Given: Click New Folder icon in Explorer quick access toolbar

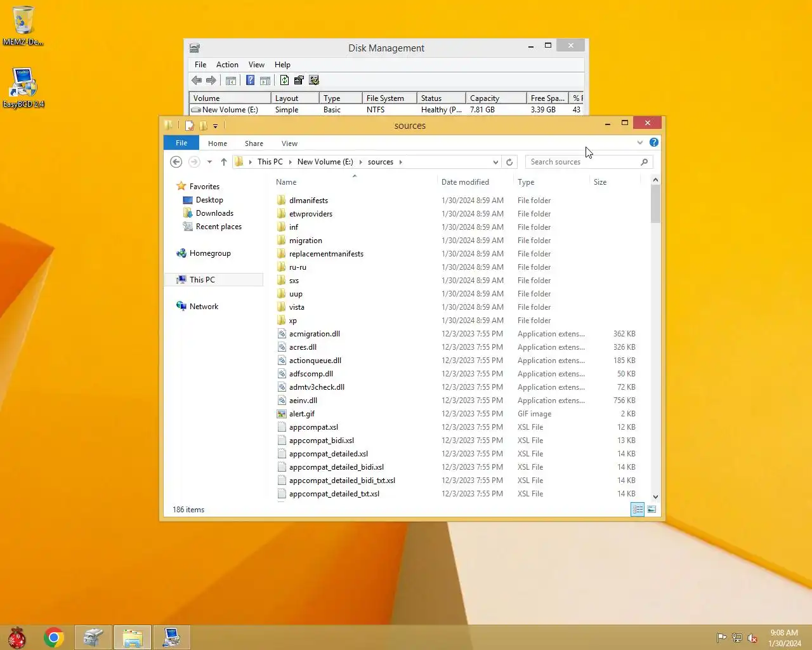Looking at the screenshot, I should click(x=203, y=126).
